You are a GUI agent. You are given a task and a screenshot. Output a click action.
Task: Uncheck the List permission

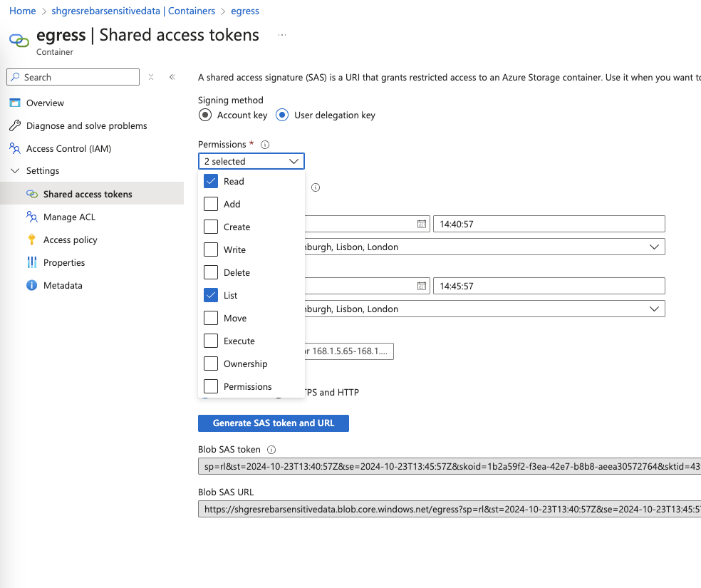point(211,295)
